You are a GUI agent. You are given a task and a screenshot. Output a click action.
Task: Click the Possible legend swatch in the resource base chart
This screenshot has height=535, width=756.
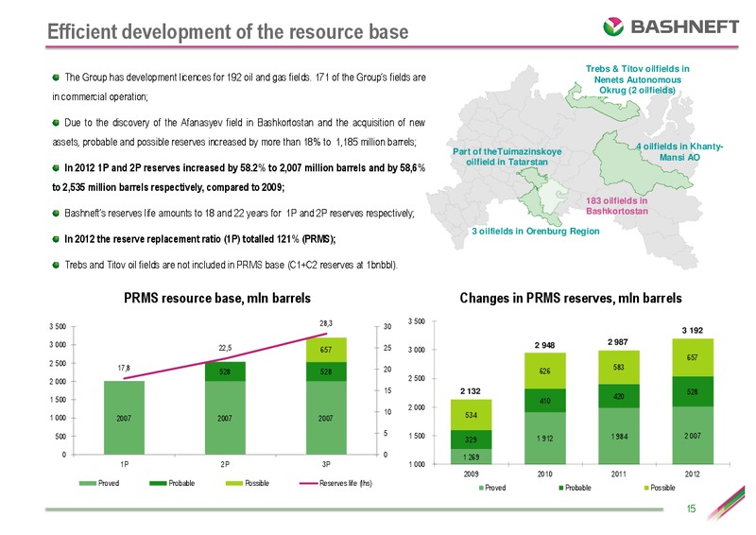click(x=234, y=483)
